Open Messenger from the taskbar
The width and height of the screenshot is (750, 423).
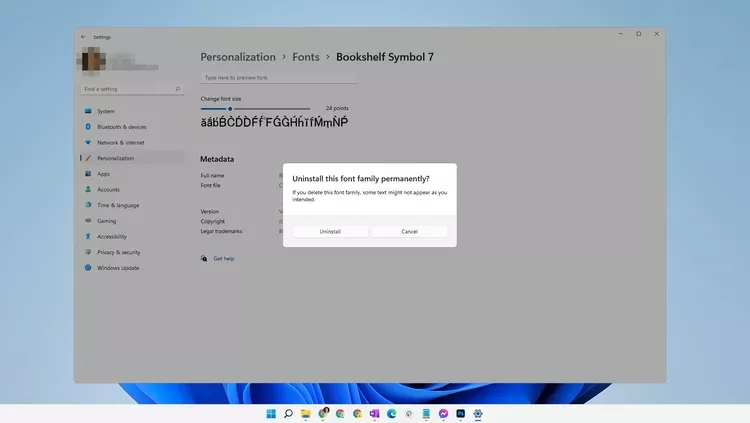(443, 414)
